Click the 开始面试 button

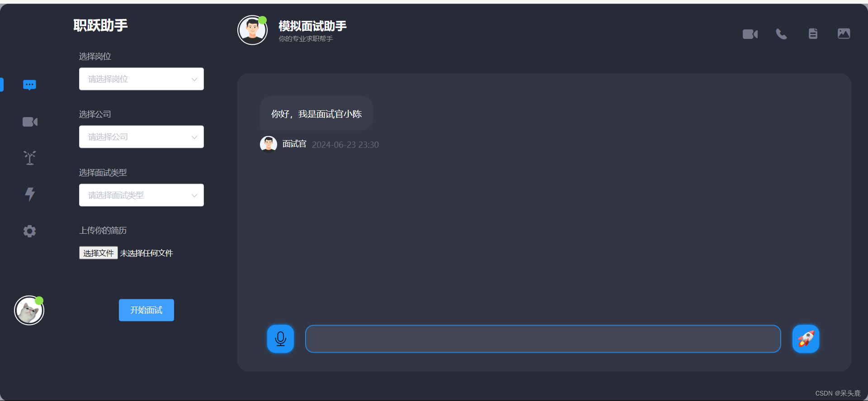(x=146, y=310)
